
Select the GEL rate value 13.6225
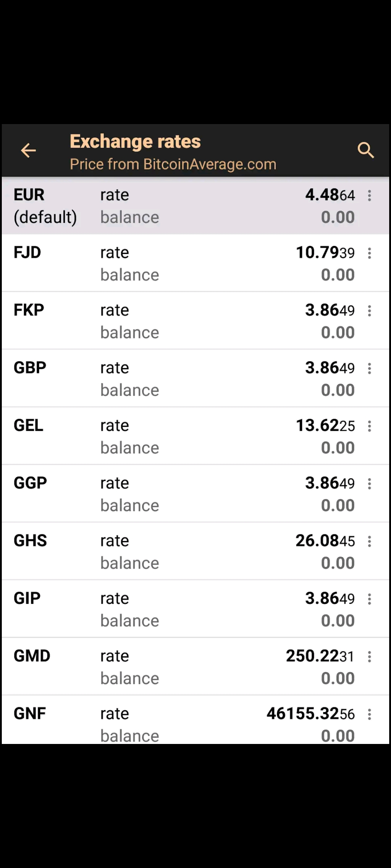tap(325, 425)
